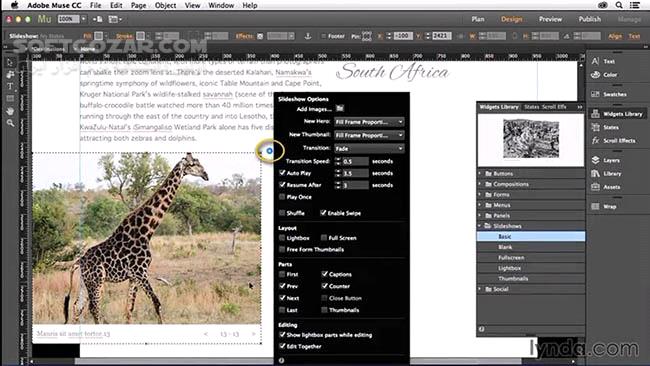Click the Transition Speed seconds field
This screenshot has width=650, height=366.
pos(355,161)
